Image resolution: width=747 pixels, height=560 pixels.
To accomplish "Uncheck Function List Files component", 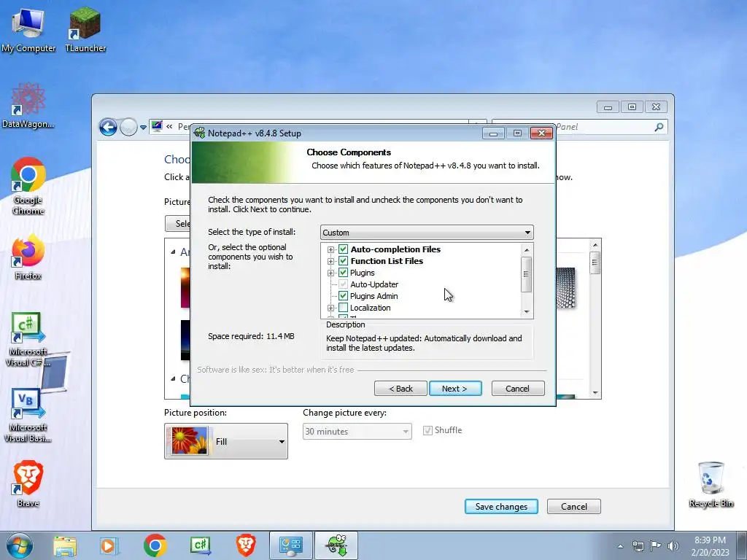I will [343, 261].
